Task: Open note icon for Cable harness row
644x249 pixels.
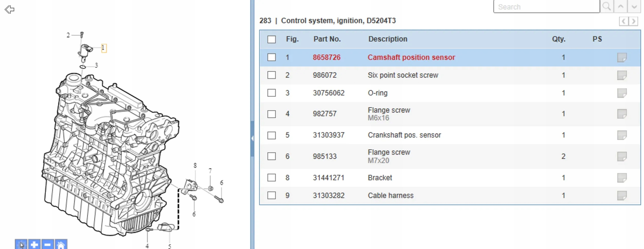Action: tap(622, 195)
